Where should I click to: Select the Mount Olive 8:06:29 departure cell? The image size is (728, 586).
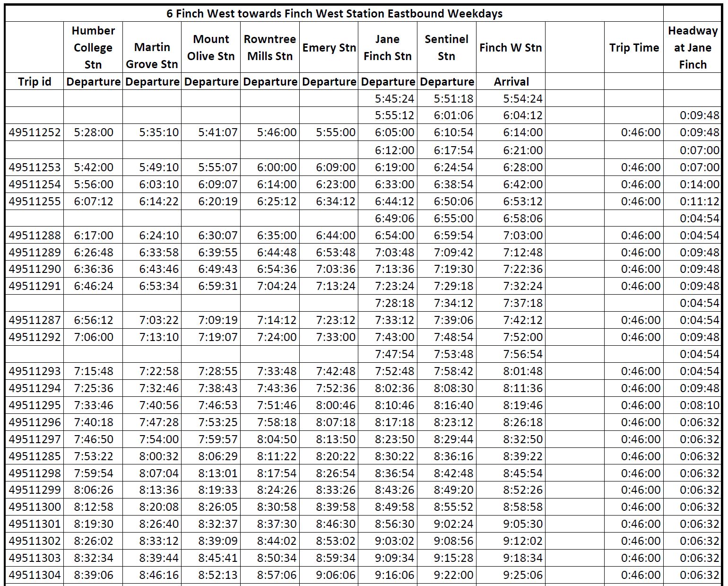pyautogui.click(x=217, y=456)
